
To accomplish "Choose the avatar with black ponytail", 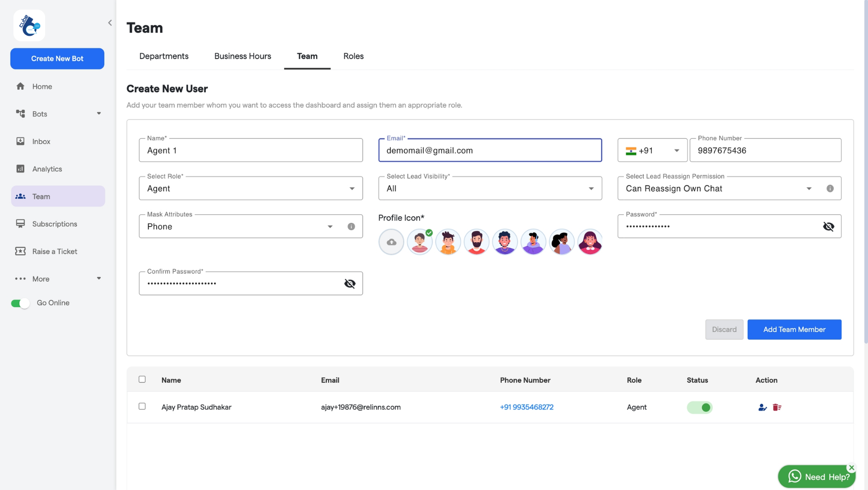I will point(561,242).
